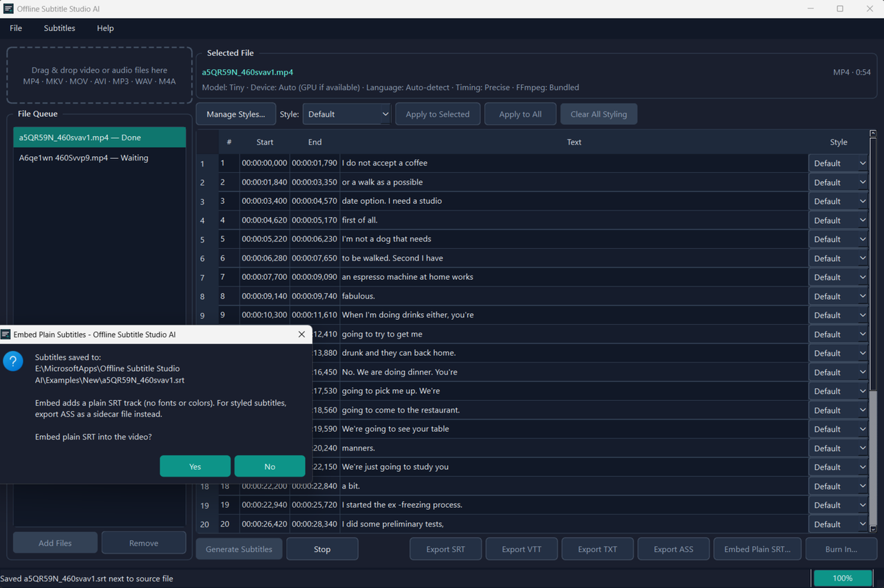
Task: Click the Offline Subtitle Studio app icon in title bar
Action: (x=8, y=9)
